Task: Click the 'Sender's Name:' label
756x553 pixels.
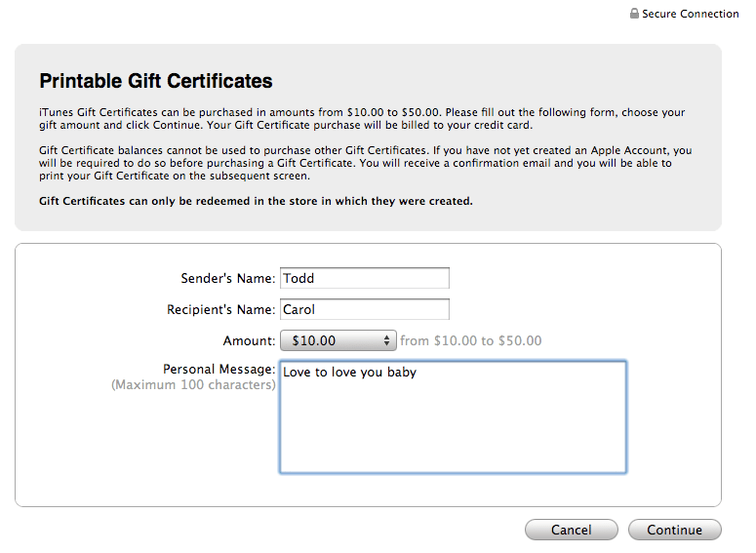Action: coord(228,278)
